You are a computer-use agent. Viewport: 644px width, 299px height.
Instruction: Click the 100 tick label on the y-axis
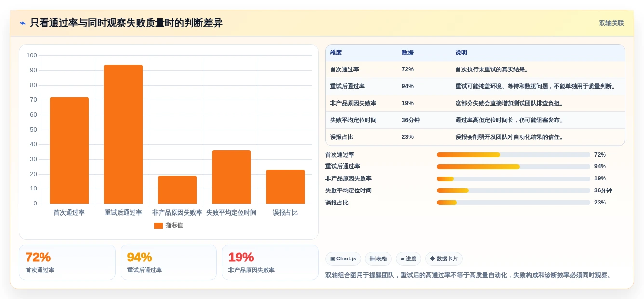[32, 55]
